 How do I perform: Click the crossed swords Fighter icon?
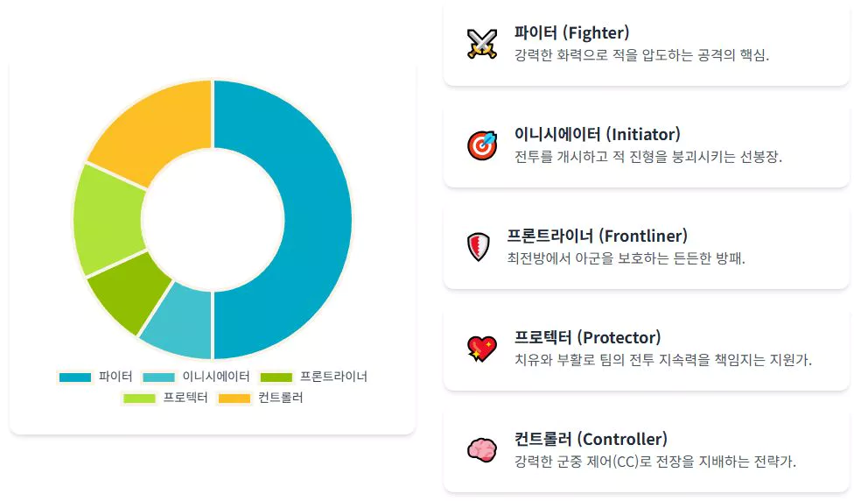pyautogui.click(x=482, y=44)
